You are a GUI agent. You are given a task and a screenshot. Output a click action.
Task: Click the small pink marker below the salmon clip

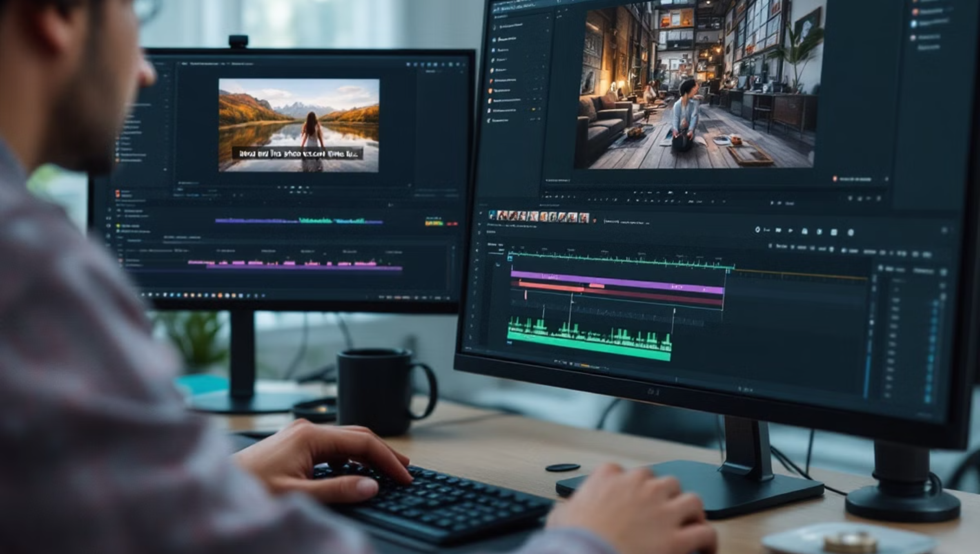pyautogui.click(x=526, y=295)
